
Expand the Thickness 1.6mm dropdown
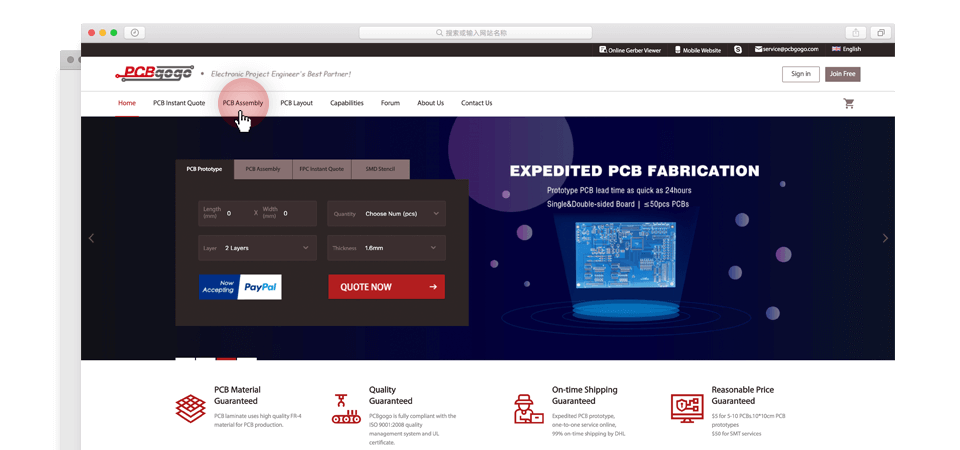pos(387,247)
